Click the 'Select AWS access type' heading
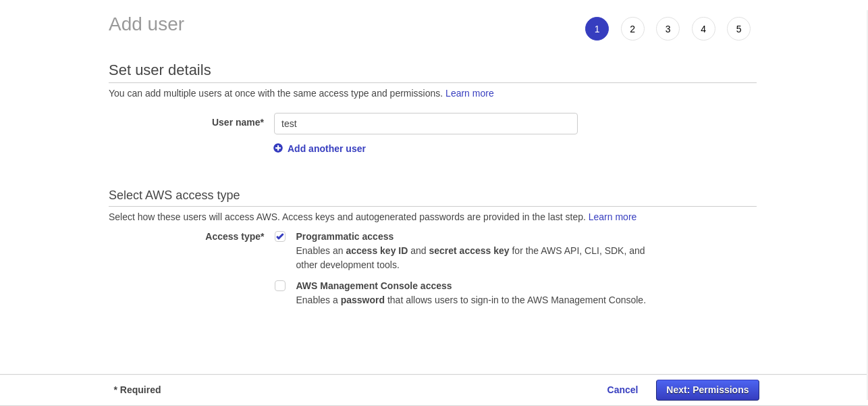868x406 pixels. point(174,195)
